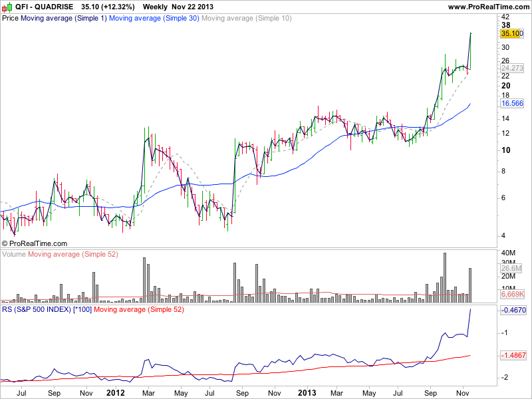Click the red -1.4867 RS average tag
Image resolution: width=532 pixels, height=399 pixels.
coord(513,355)
